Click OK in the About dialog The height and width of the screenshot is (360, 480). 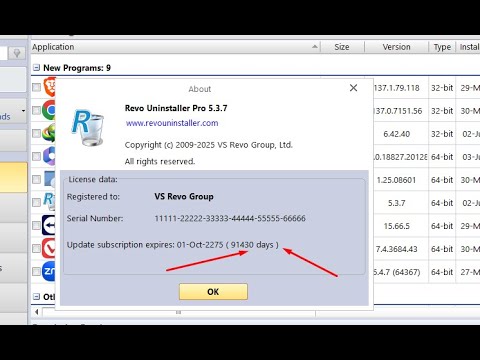pyautogui.click(x=213, y=292)
